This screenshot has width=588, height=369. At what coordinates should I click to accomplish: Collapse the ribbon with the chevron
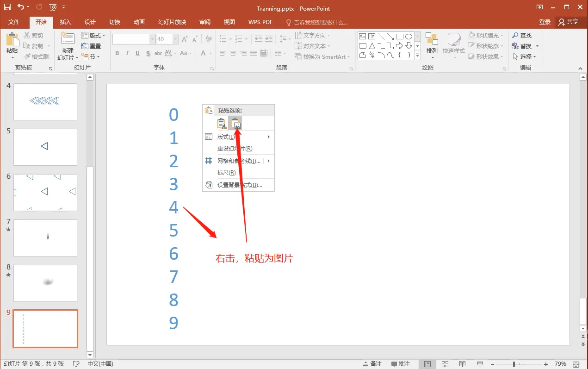coord(581,69)
